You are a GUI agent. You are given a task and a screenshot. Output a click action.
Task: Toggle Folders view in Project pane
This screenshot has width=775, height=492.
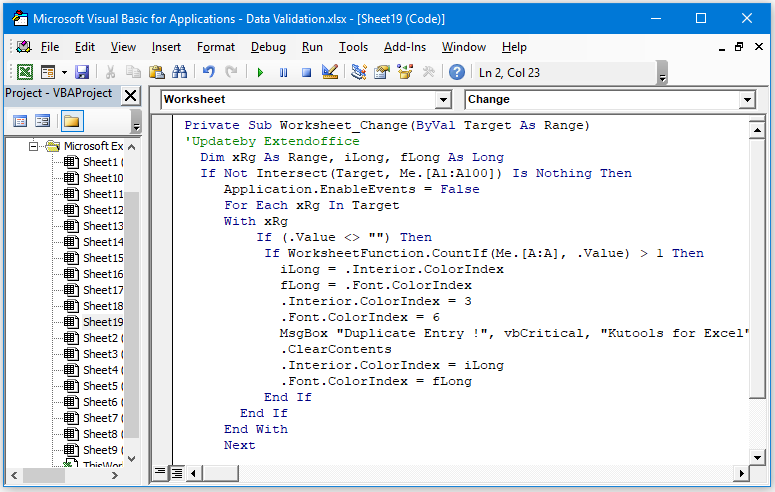[71, 121]
